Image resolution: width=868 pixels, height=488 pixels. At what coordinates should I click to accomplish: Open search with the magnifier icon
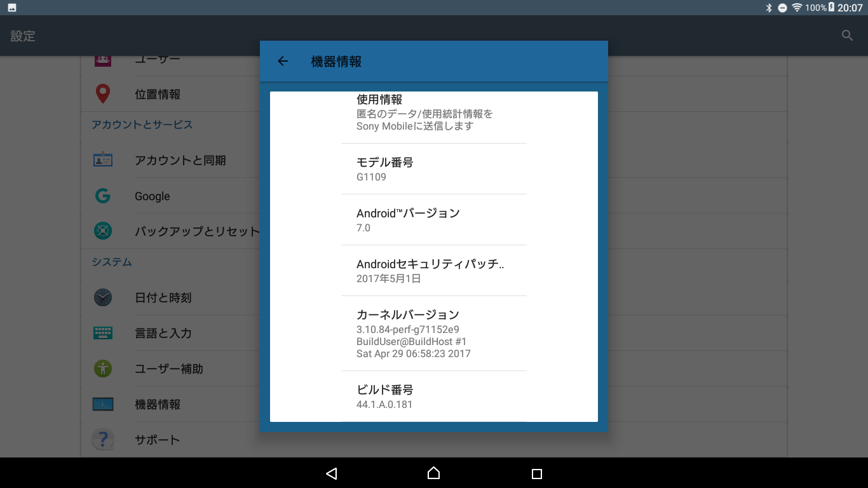point(847,36)
